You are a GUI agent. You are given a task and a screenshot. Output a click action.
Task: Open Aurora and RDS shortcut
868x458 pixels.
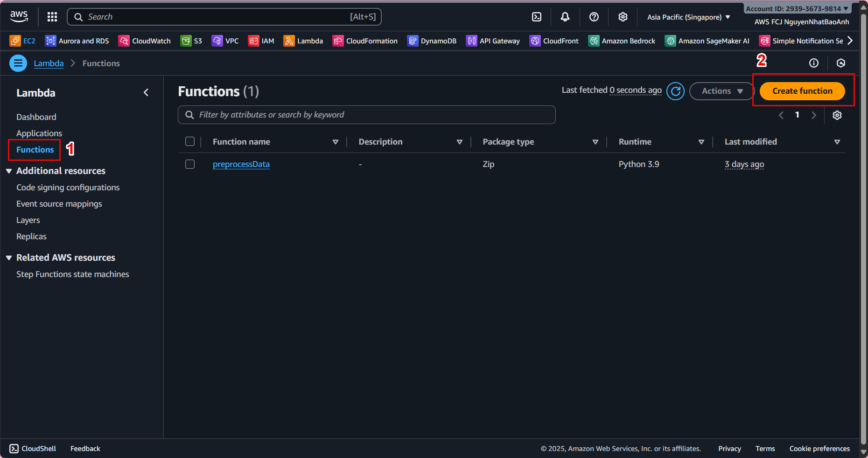tap(77, 41)
